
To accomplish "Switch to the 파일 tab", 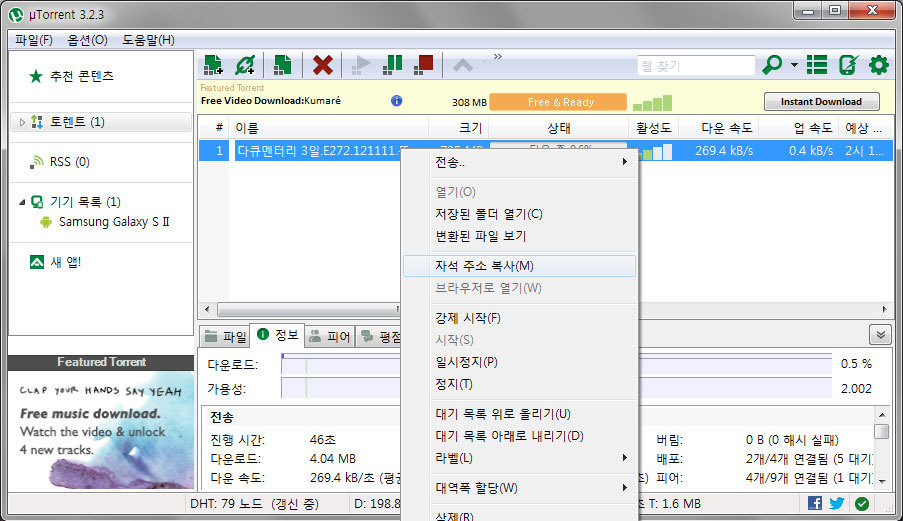I will [225, 337].
